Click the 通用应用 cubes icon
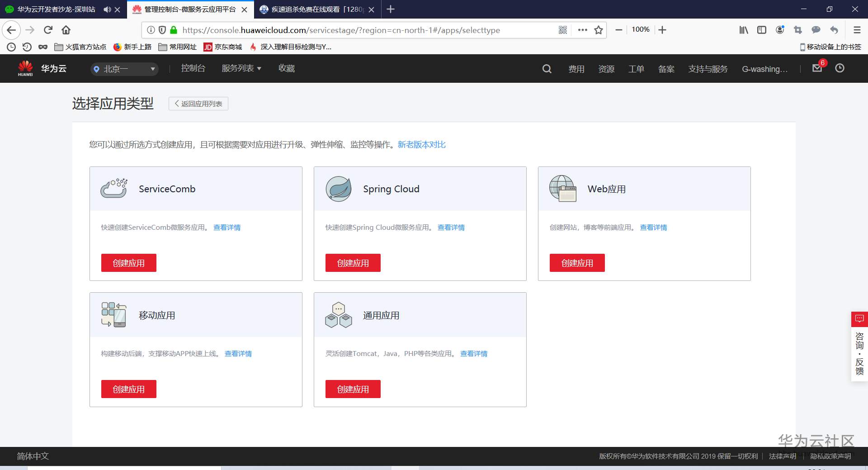Viewport: 868px width, 470px height. pos(339,315)
